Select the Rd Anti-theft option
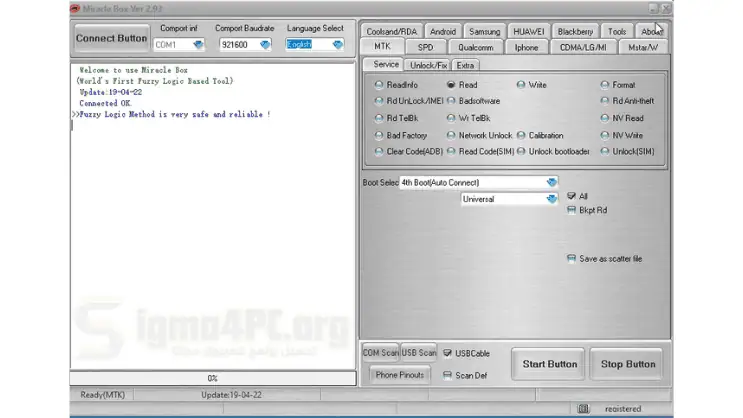 pyautogui.click(x=605, y=101)
